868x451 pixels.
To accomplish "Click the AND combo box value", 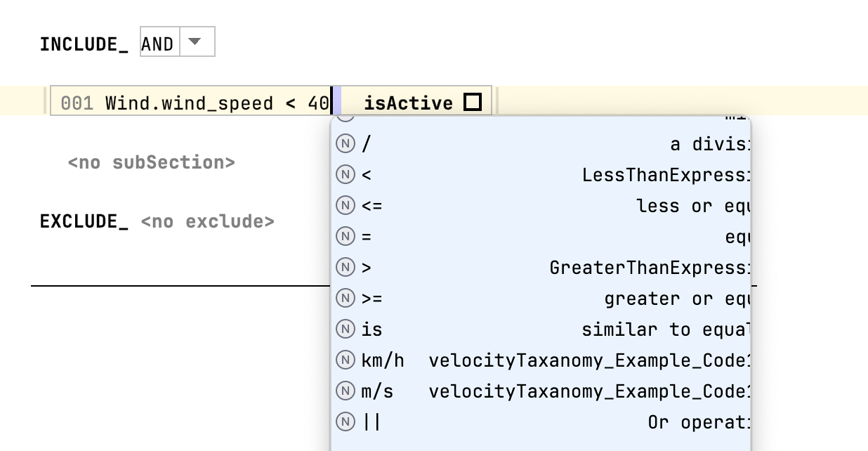I will [158, 44].
